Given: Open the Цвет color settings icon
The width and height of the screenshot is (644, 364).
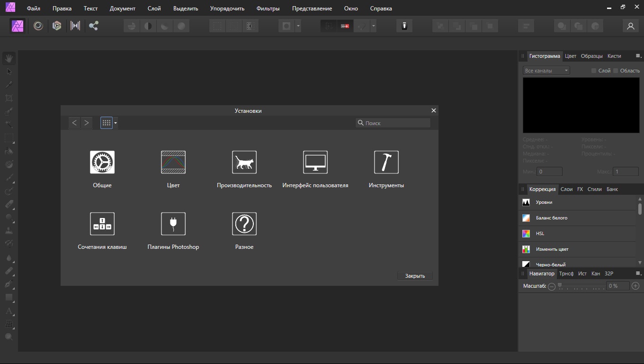Looking at the screenshot, I should (x=173, y=162).
